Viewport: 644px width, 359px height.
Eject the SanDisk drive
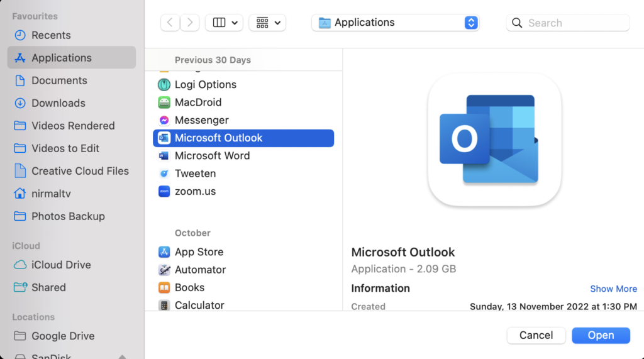pyautogui.click(x=122, y=356)
